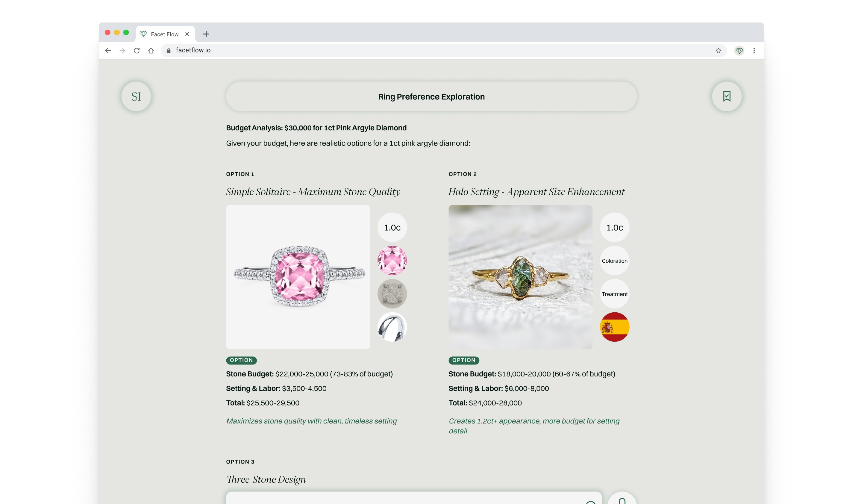Image resolution: width=864 pixels, height=504 pixels.
Task: Open a new browser tab
Action: [206, 34]
